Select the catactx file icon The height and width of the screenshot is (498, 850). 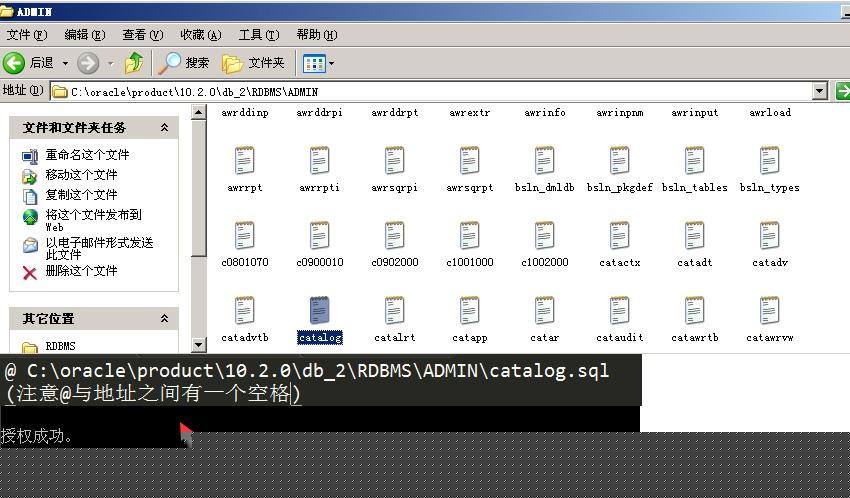click(620, 236)
